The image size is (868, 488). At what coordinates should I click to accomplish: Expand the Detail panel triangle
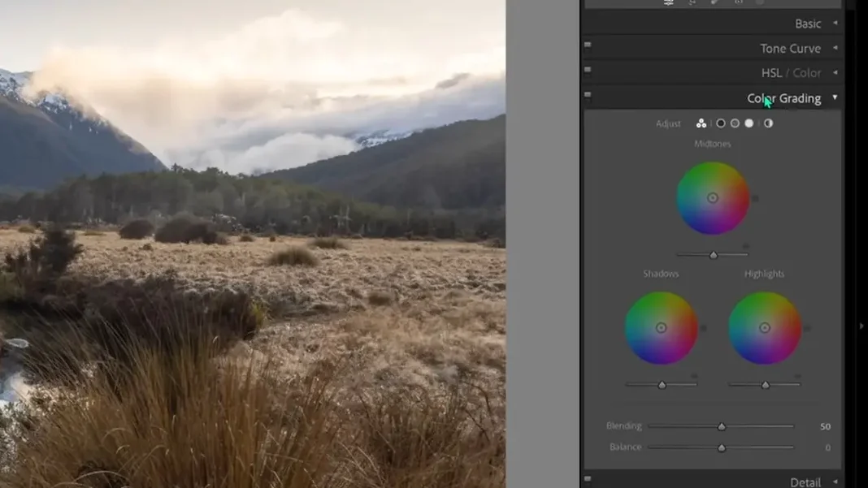(835, 482)
